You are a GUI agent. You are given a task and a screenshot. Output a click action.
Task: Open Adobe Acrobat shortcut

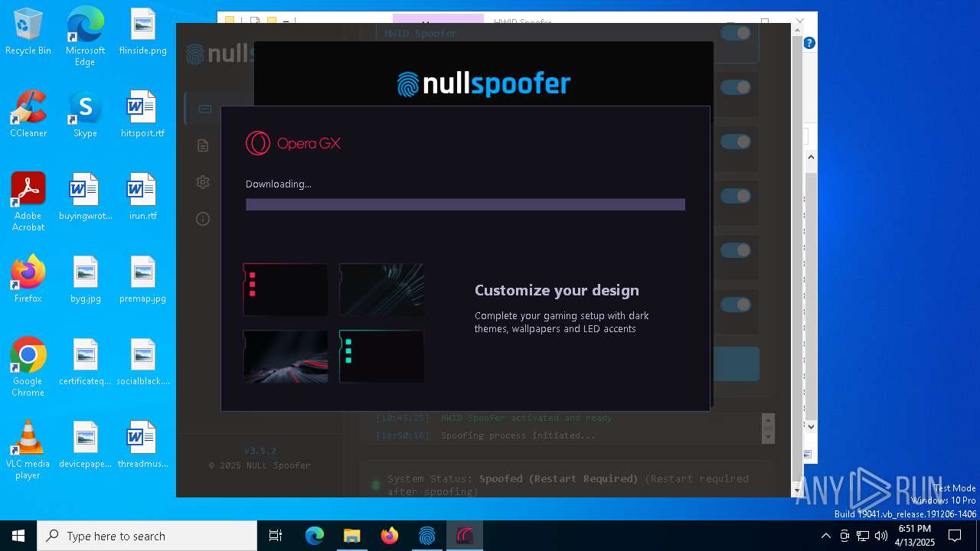(28, 202)
